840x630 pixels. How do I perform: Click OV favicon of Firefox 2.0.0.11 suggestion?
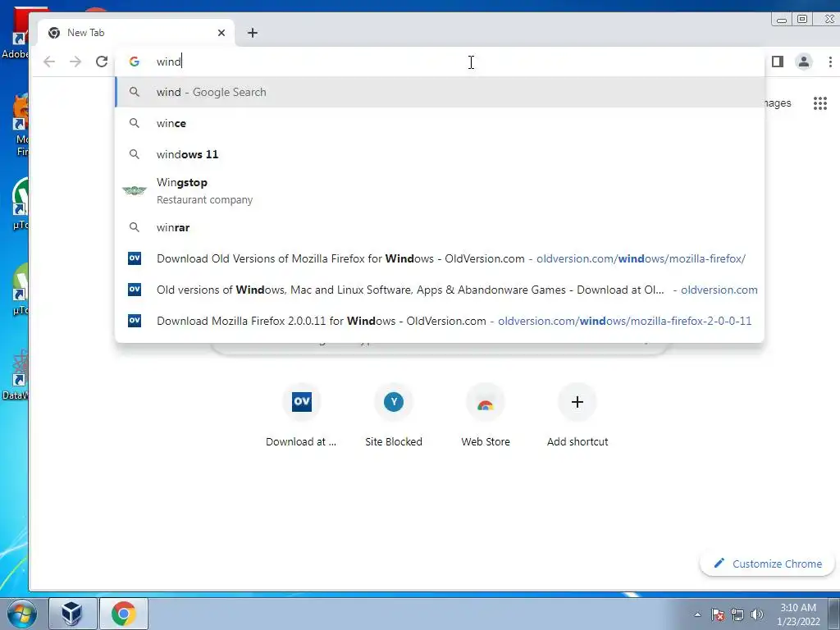coord(135,321)
